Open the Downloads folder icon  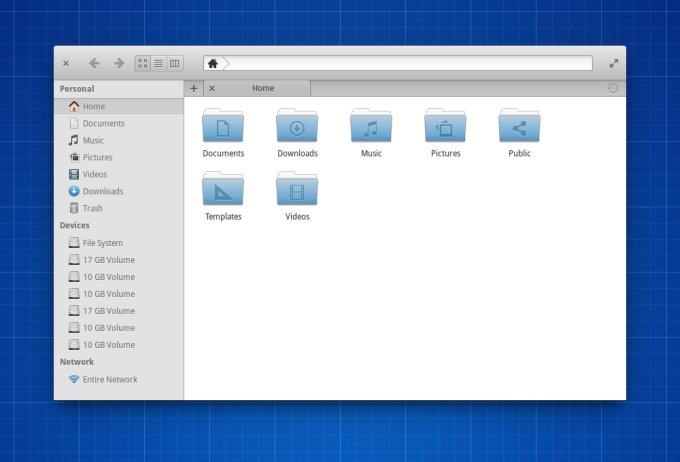click(297, 128)
